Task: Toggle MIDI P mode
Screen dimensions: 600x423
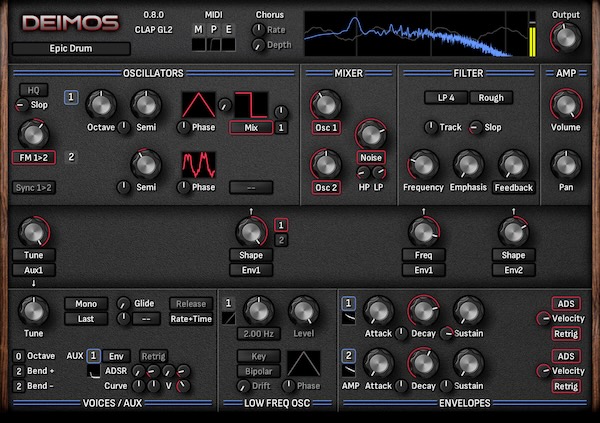Action: (x=214, y=29)
